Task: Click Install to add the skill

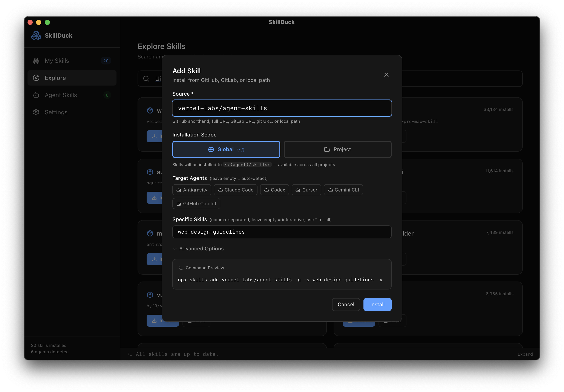Action: coord(377,304)
